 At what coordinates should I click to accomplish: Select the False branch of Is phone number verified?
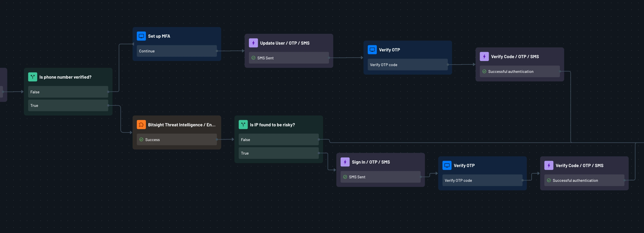pyautogui.click(x=68, y=92)
